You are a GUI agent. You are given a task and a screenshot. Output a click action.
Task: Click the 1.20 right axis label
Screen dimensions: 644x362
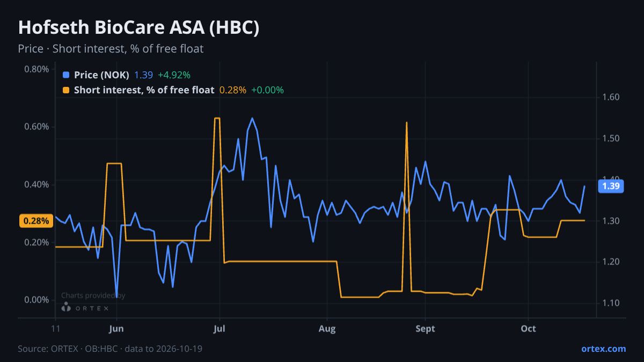(x=611, y=262)
